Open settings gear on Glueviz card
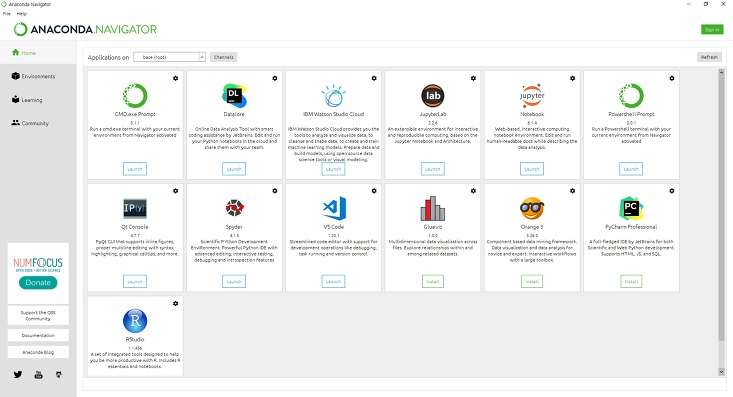Screen dimensions: 733x397 pyautogui.click(x=474, y=191)
